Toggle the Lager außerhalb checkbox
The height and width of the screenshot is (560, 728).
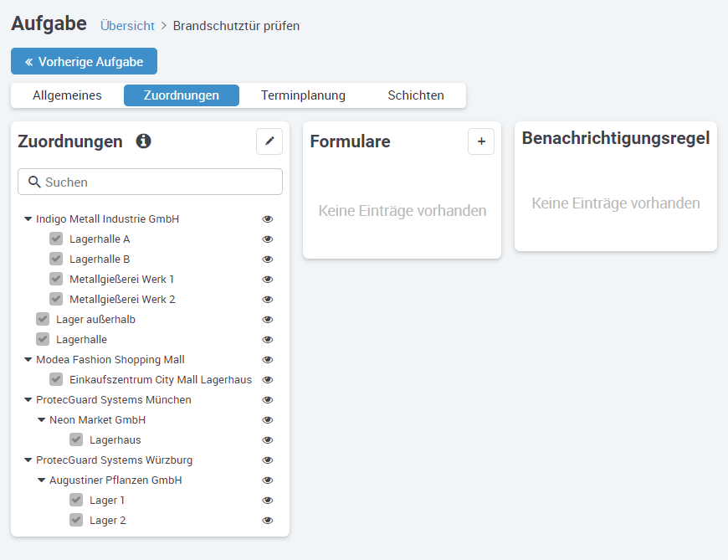click(x=43, y=320)
